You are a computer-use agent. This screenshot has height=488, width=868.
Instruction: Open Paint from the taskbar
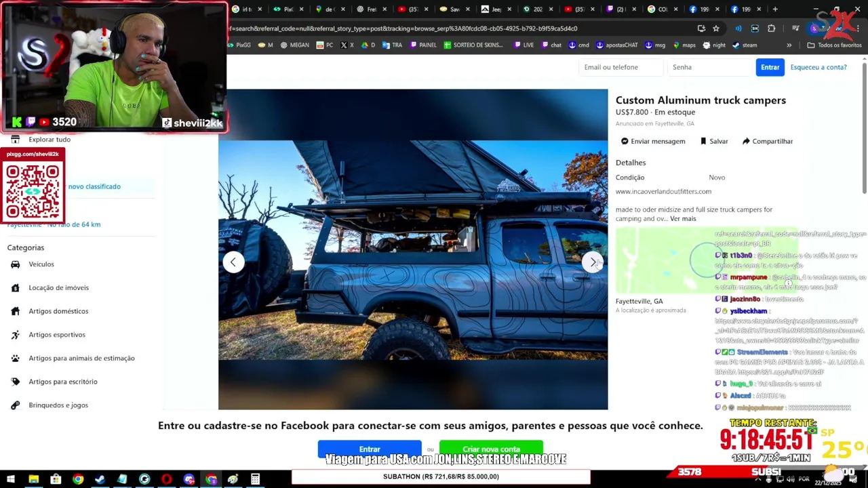click(x=233, y=480)
